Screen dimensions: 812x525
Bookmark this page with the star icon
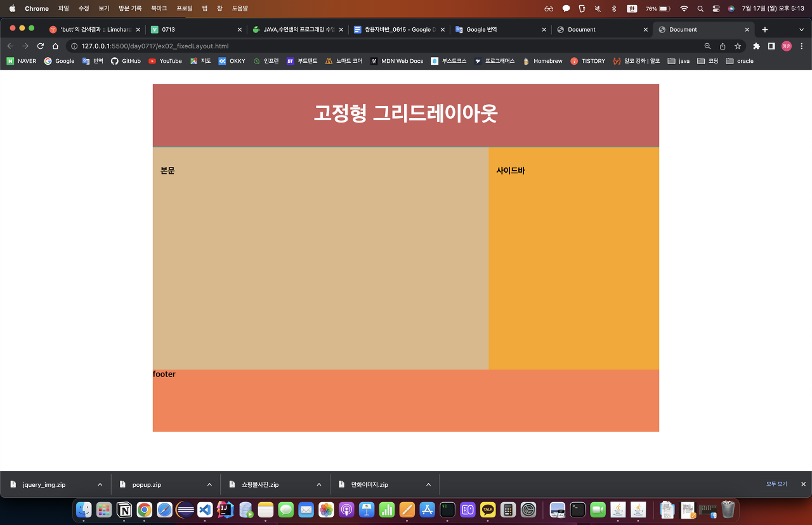tap(738, 46)
